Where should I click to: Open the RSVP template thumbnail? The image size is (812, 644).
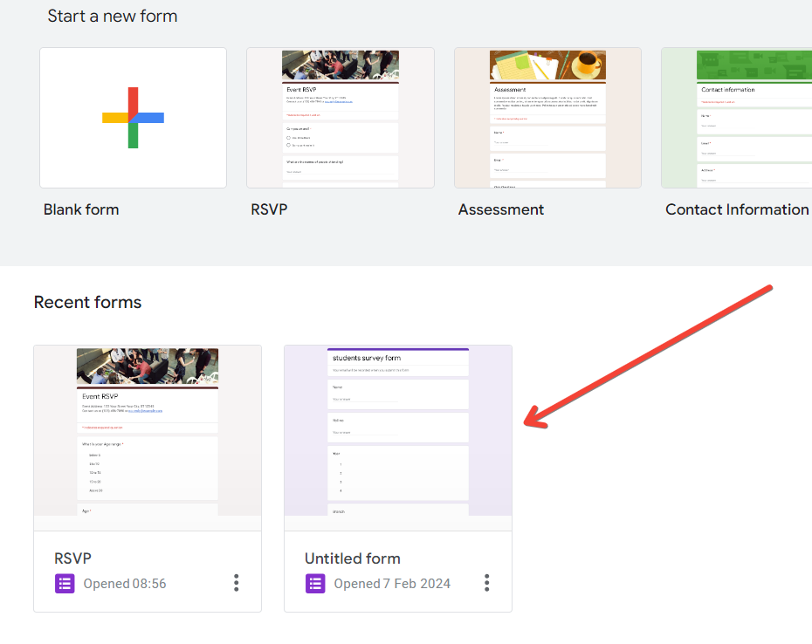click(340, 118)
